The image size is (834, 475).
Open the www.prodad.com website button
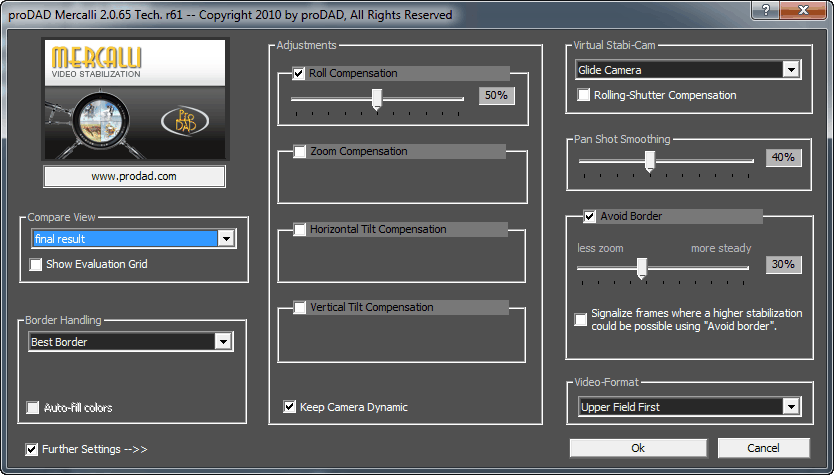[134, 177]
